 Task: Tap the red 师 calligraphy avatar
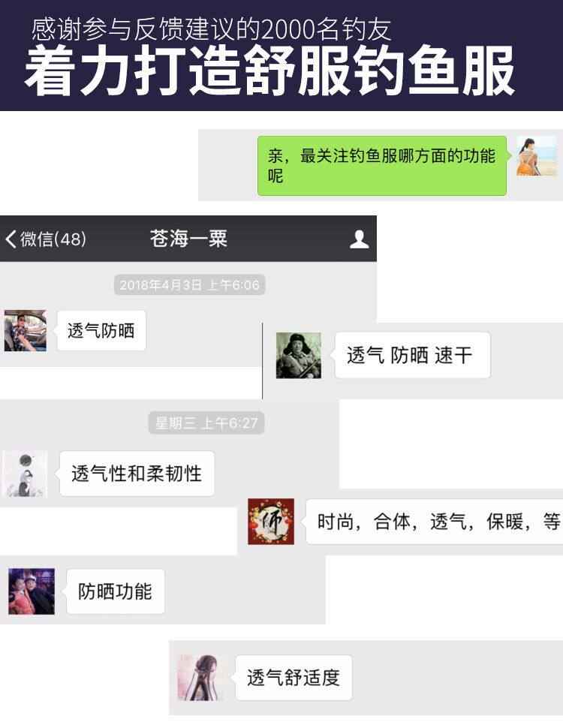[271, 522]
